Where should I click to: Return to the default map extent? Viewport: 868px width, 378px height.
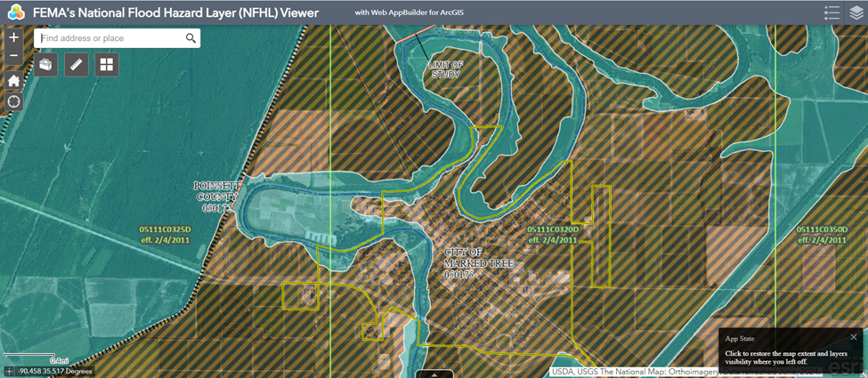(13, 80)
